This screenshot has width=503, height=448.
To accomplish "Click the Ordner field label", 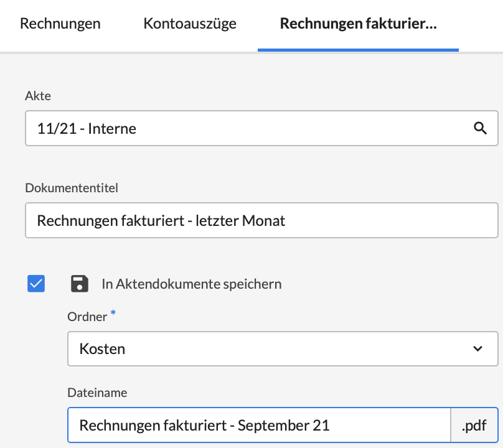I will pos(87,317).
